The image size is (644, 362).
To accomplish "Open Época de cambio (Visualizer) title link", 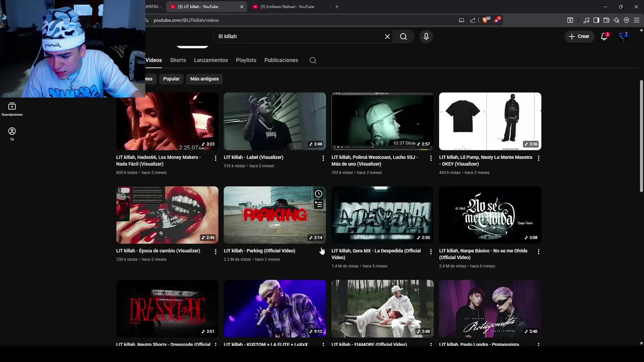I will [x=158, y=251].
